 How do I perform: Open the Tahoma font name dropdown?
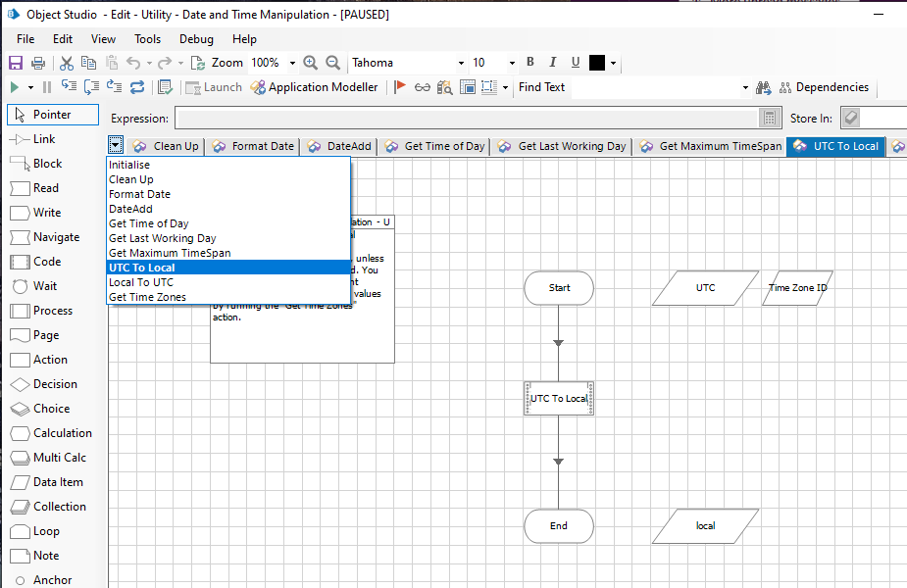(461, 63)
